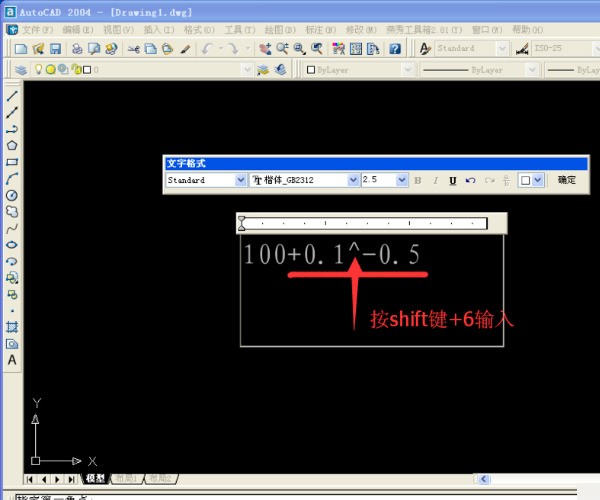Viewport: 600px width, 500px height.
Task: Open the Layer Properties Manager icon
Action: 21,70
